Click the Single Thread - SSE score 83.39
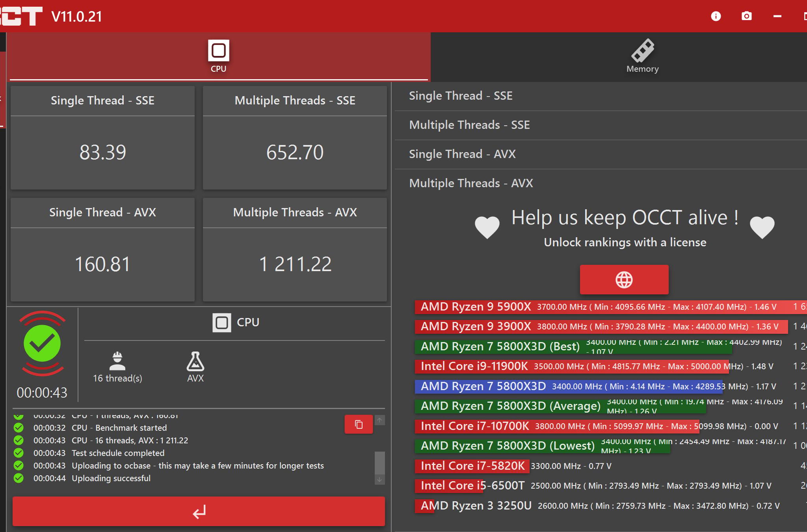This screenshot has width=807, height=532. click(103, 153)
